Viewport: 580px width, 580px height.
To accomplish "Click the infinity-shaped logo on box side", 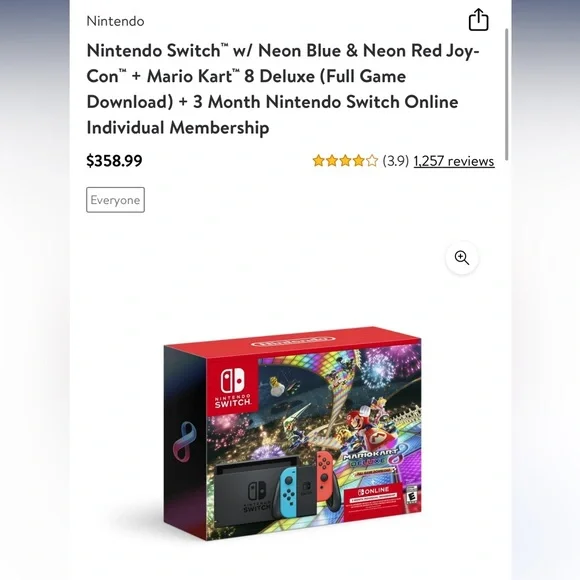I will coord(185,441).
